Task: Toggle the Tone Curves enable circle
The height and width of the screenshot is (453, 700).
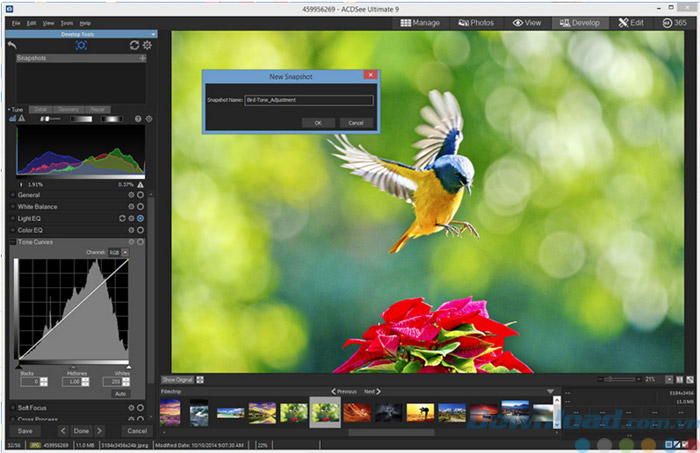Action: (140, 242)
